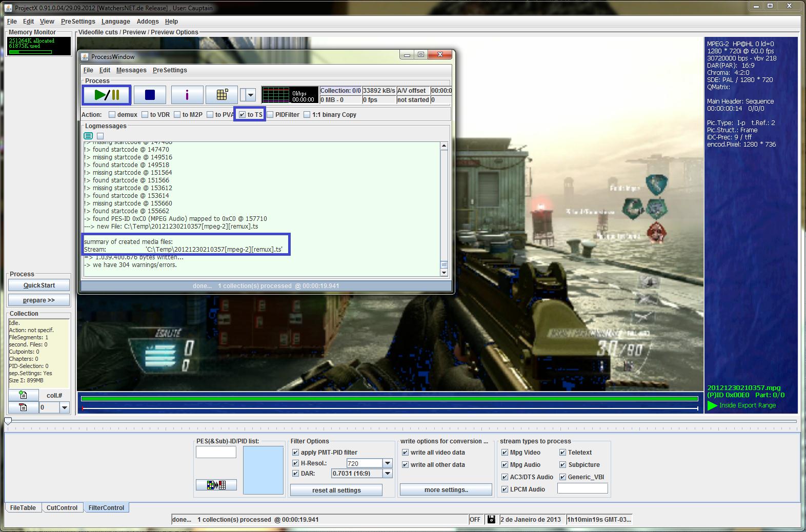
Task: Switch to the CutControl tab
Action: point(62,508)
